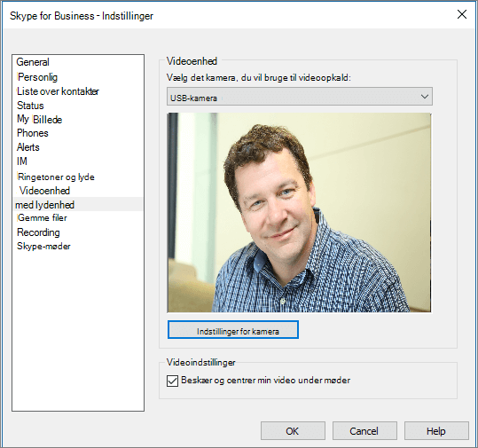The image size is (478, 448).
Task: Click the Indstillinger for kamera button
Action: coord(233,330)
